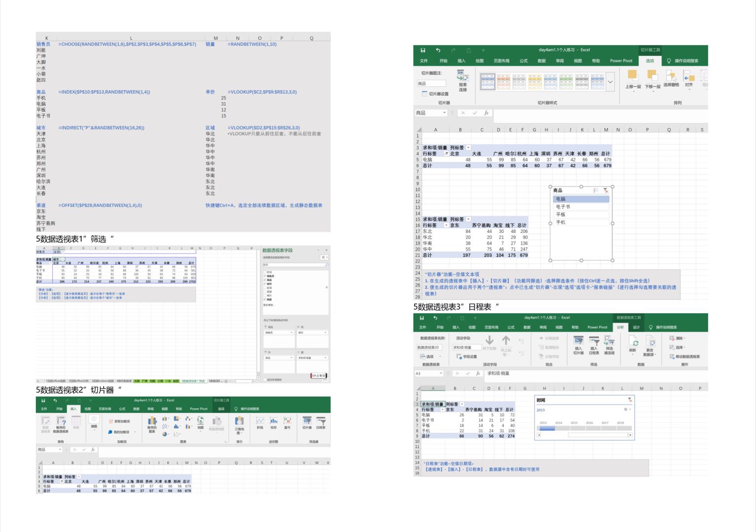
Task: Select 平板 in the 商品 slicer
Action: (582, 215)
